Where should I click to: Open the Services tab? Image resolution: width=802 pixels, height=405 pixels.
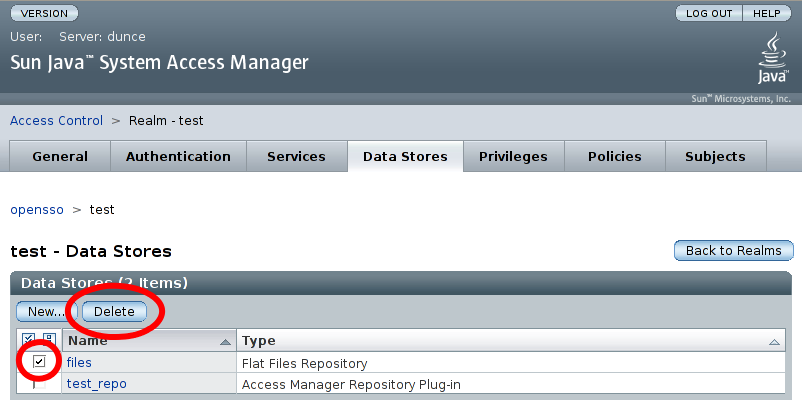tap(296, 157)
